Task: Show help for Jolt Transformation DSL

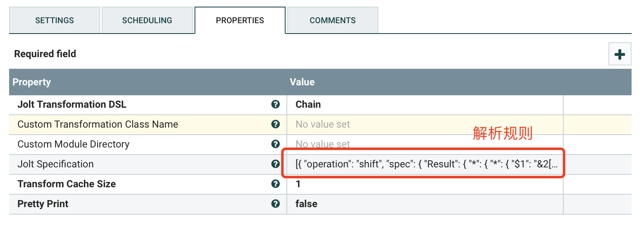Action: 275,104
